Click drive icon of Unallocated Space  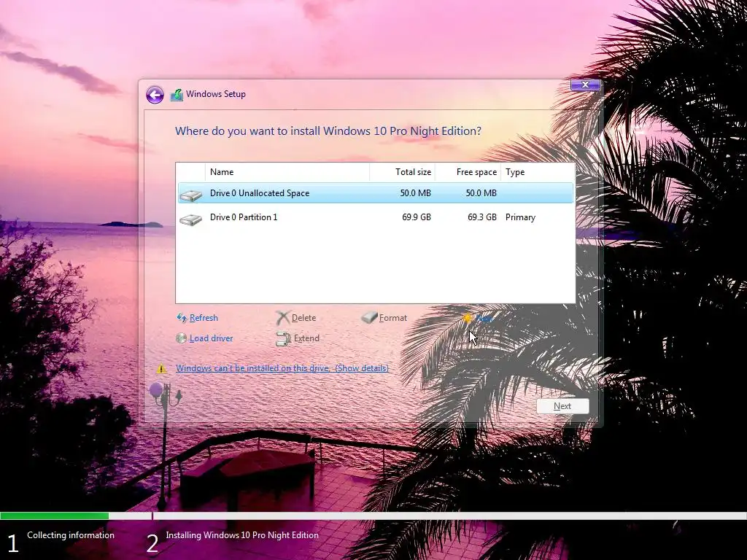(x=191, y=195)
